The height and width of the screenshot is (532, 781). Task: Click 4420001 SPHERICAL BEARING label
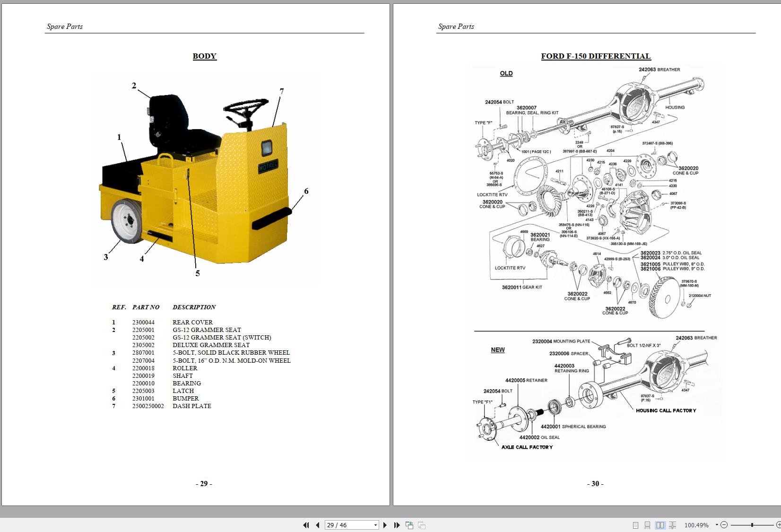click(x=573, y=427)
